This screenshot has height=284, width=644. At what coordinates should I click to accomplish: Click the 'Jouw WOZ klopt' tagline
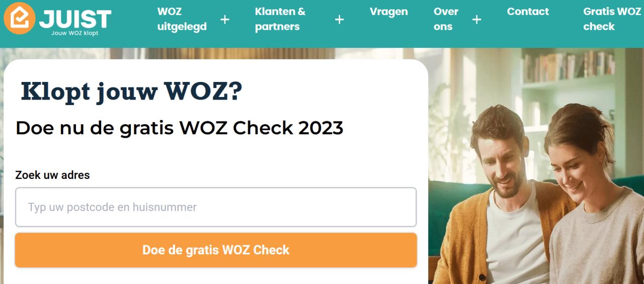pos(75,33)
